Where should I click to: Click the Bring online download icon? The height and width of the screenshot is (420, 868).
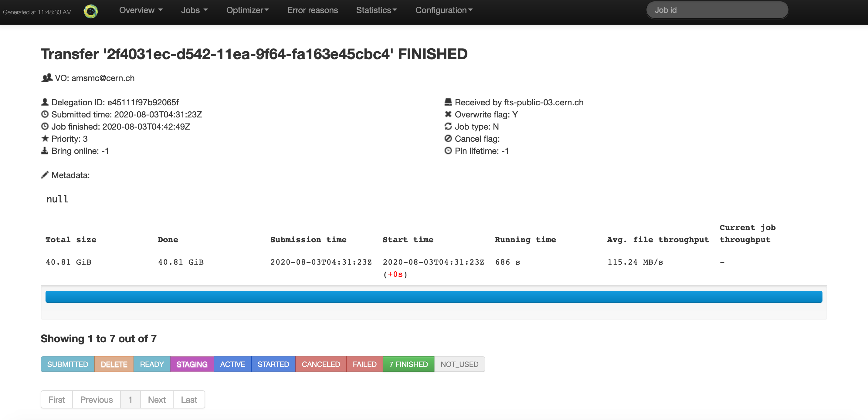point(45,151)
